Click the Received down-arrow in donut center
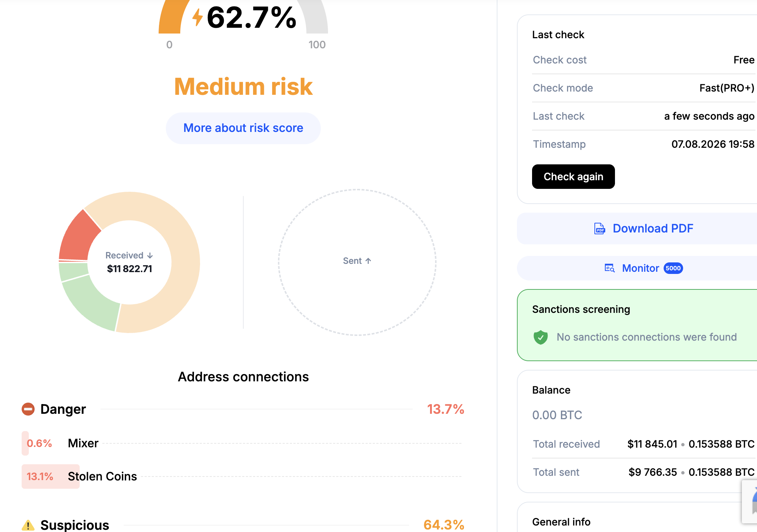 click(x=150, y=256)
